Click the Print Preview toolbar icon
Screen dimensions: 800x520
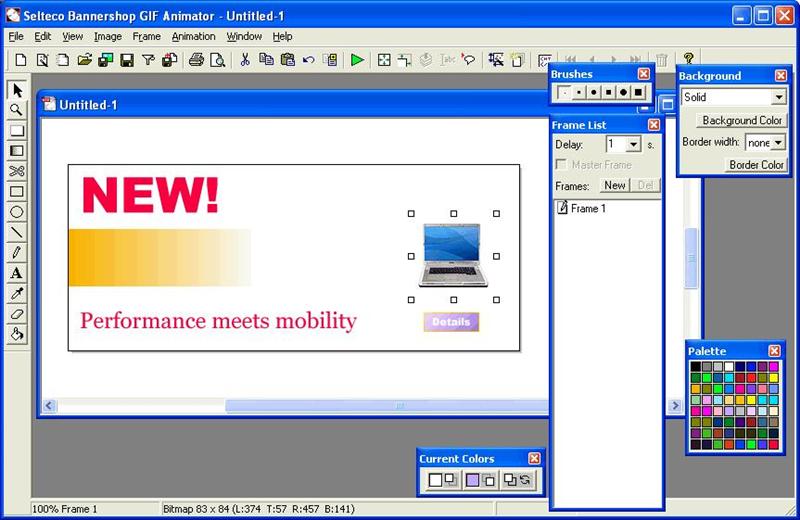(x=217, y=61)
